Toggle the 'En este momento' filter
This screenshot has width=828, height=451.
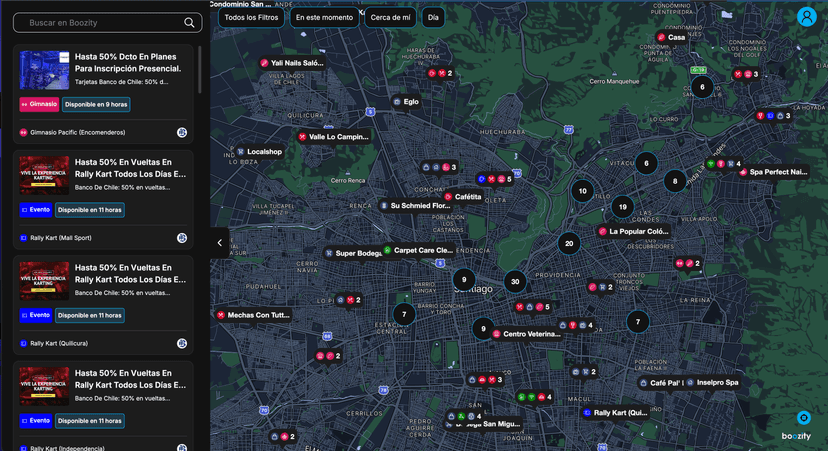[x=325, y=17]
